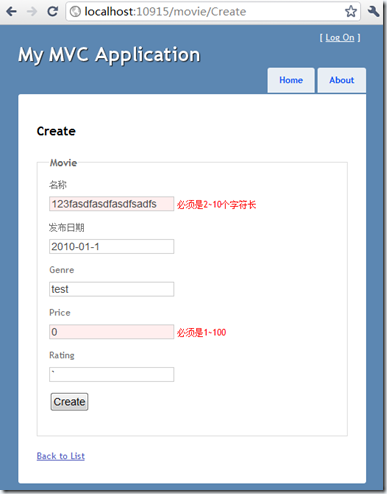Screen dimensions: 387x494
Task: Click the 名称 text field with 123fasdfasdfasdfsadfs
Action: click(111, 204)
